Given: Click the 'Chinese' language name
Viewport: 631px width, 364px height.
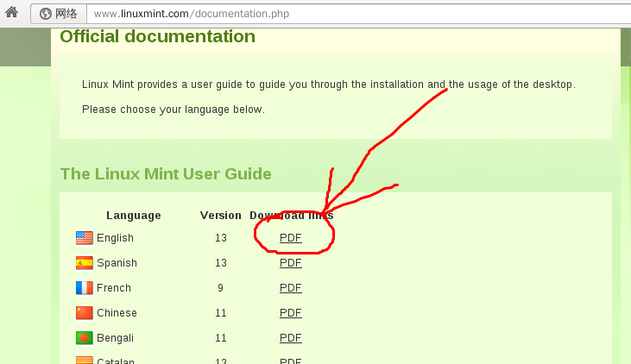Looking at the screenshot, I should tap(117, 313).
